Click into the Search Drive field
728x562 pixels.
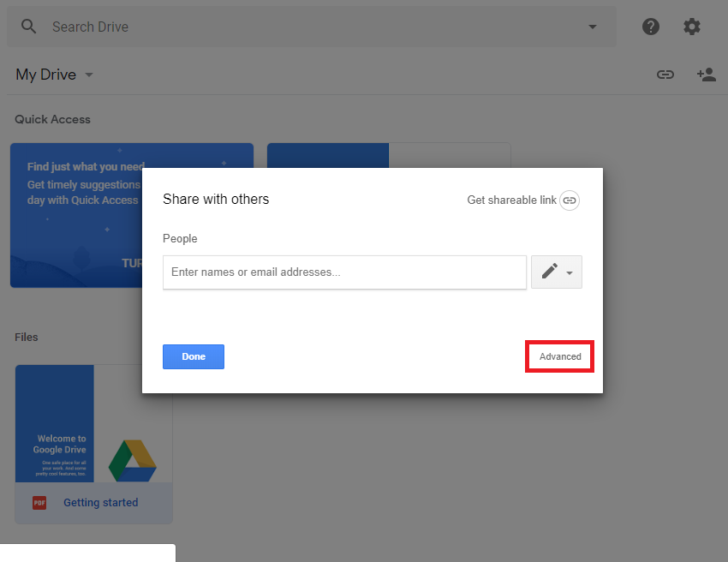(308, 27)
